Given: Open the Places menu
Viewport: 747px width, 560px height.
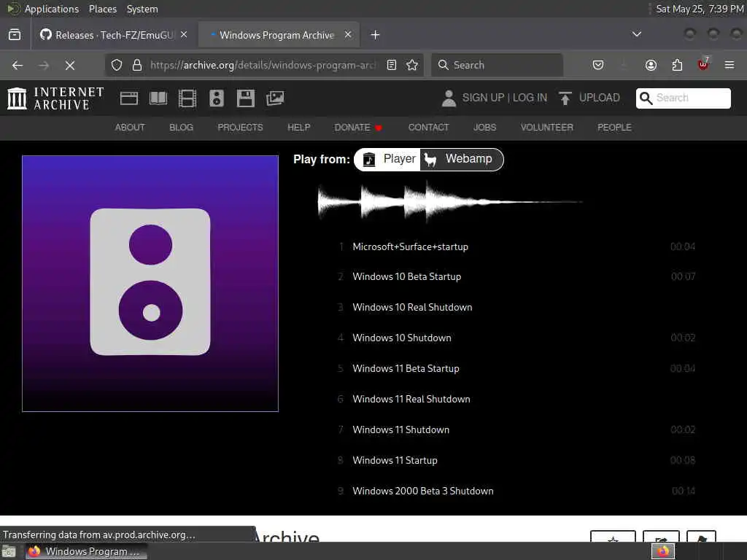Looking at the screenshot, I should [x=103, y=9].
